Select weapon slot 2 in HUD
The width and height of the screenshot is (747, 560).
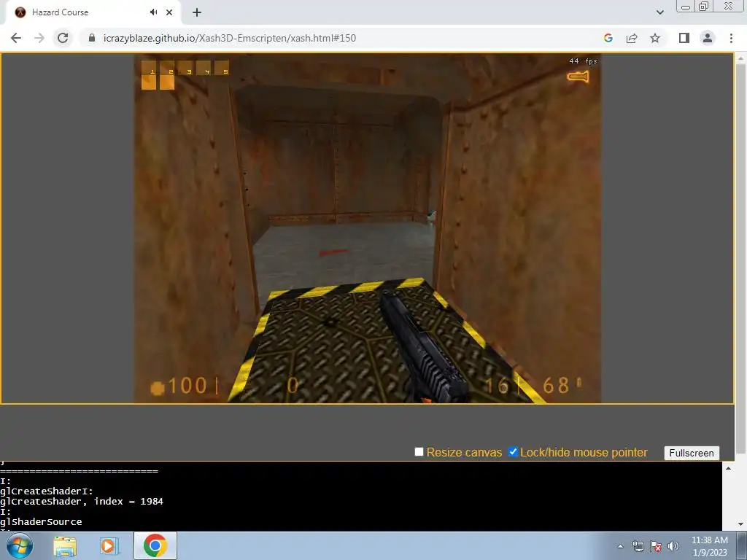[167, 68]
